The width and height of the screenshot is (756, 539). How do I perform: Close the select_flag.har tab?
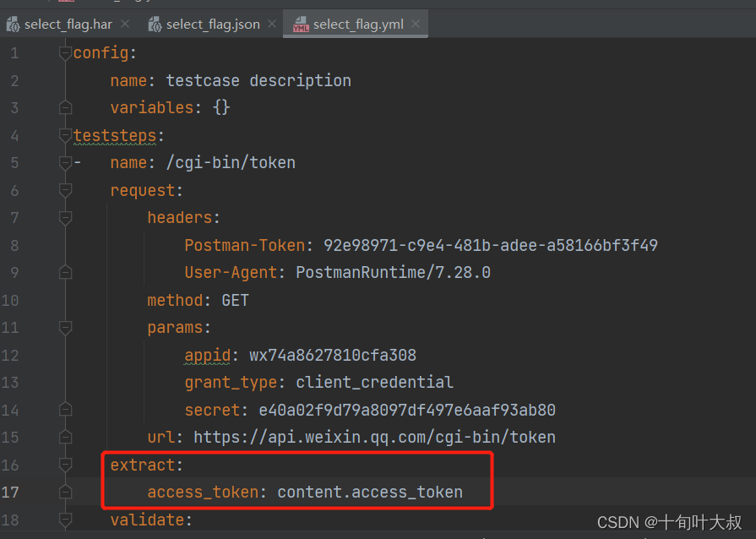click(x=125, y=24)
